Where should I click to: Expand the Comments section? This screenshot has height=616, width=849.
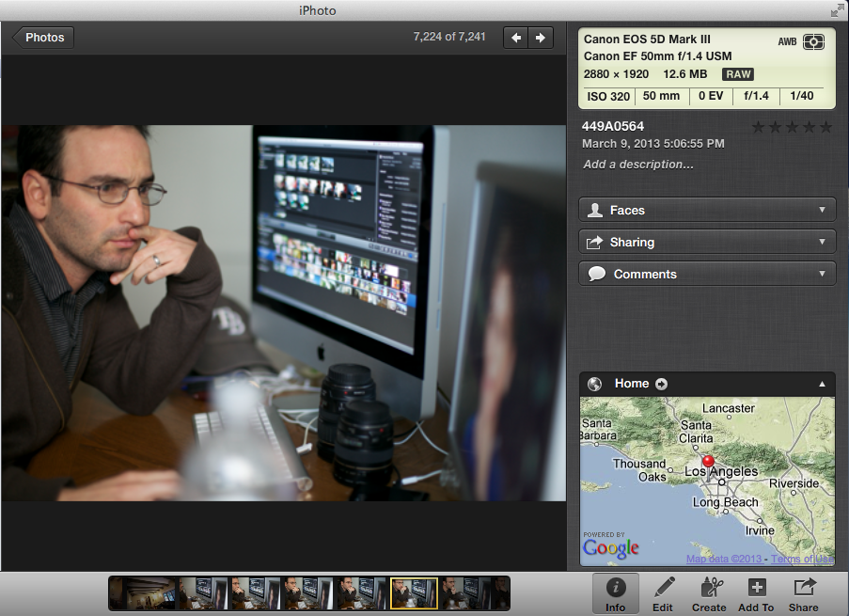[707, 274]
